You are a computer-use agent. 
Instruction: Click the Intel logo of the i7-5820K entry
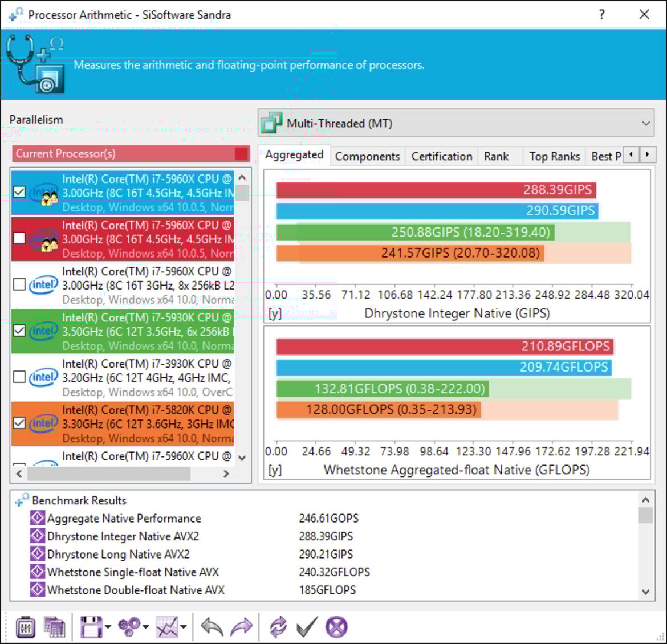43,423
